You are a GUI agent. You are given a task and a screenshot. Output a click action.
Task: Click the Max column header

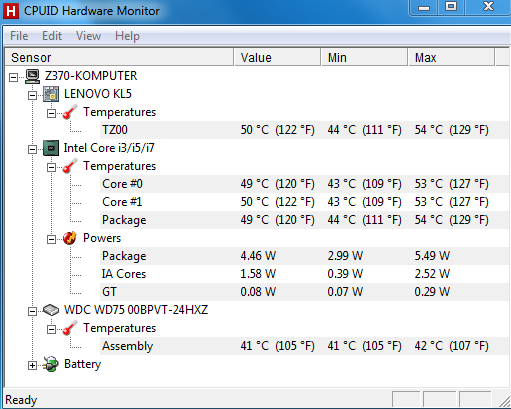pos(451,57)
